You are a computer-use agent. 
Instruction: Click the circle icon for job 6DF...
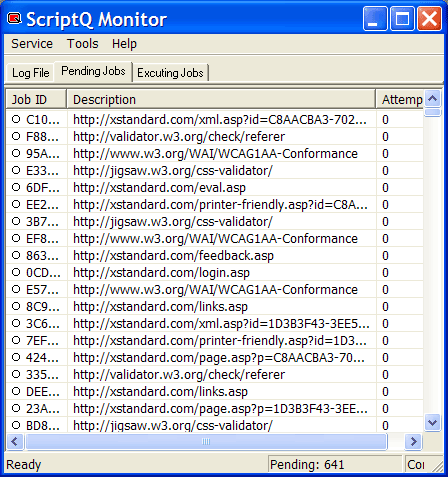pyautogui.click(x=16, y=187)
